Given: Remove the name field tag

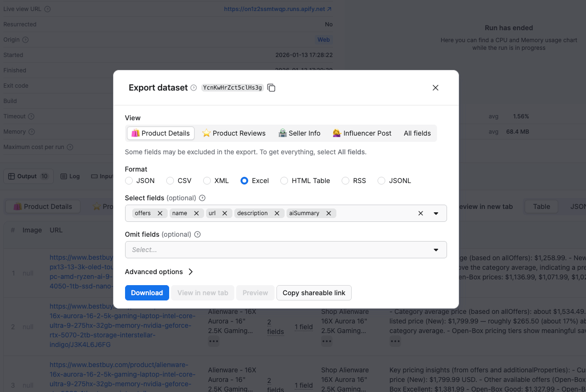Looking at the screenshot, I should point(196,213).
